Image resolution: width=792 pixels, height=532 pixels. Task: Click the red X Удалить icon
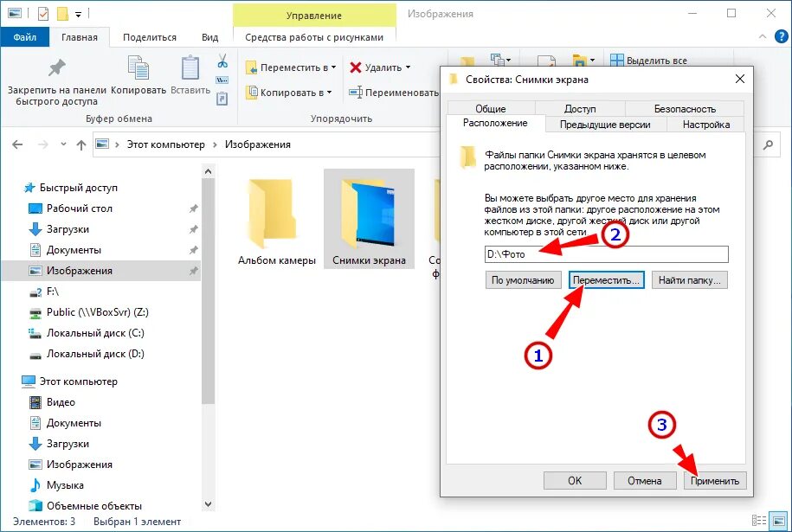point(356,67)
